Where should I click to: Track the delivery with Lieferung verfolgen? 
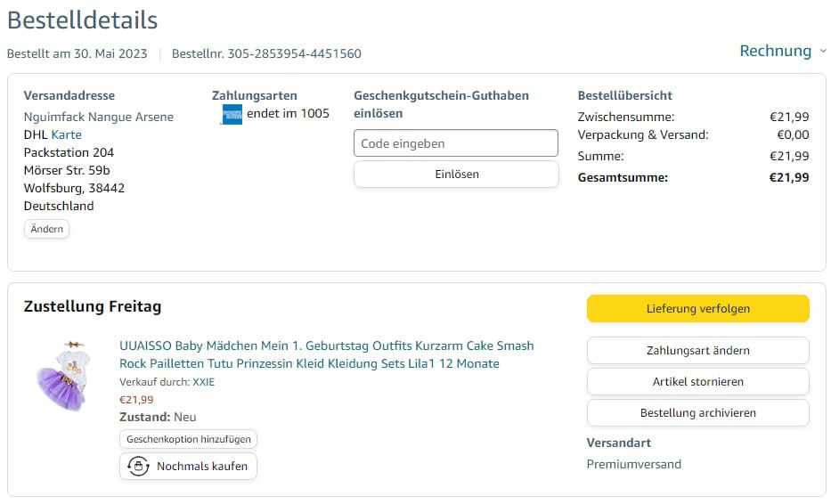[697, 309]
